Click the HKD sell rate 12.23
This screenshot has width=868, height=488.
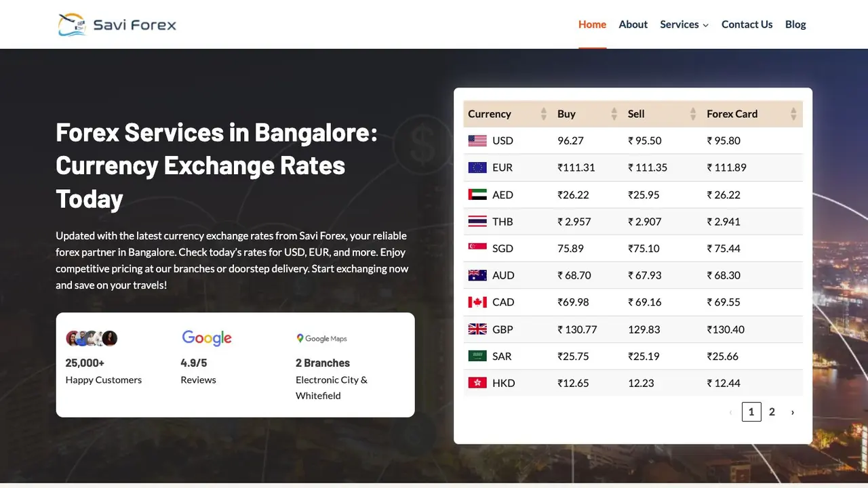(641, 383)
